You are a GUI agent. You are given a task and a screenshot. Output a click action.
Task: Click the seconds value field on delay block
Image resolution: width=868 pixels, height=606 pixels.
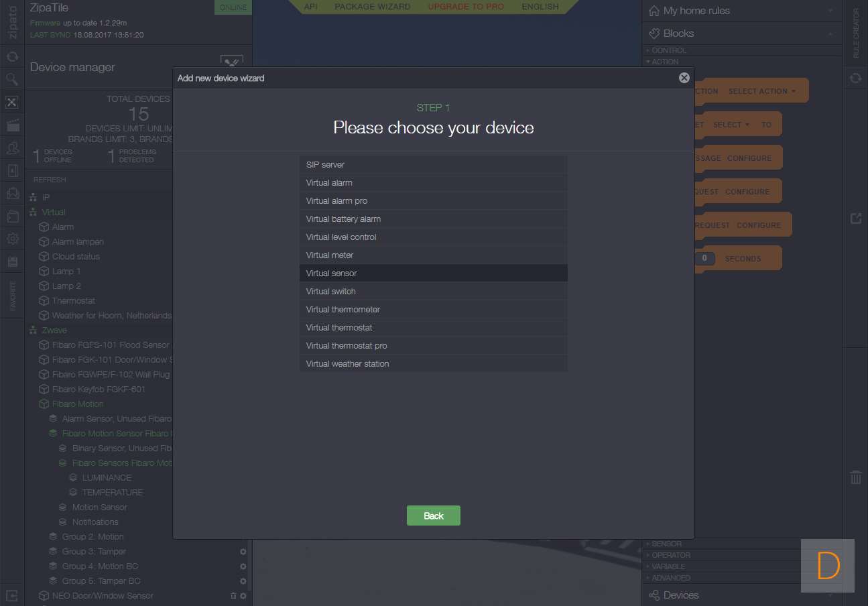704,259
